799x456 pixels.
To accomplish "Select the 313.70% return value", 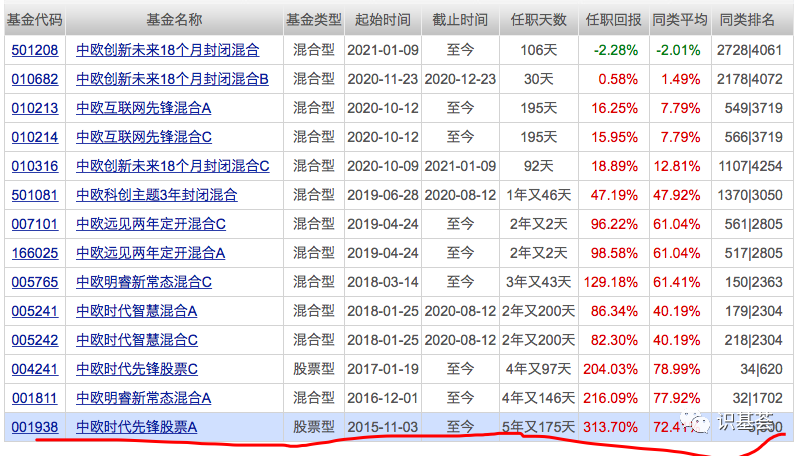I will click(610, 427).
